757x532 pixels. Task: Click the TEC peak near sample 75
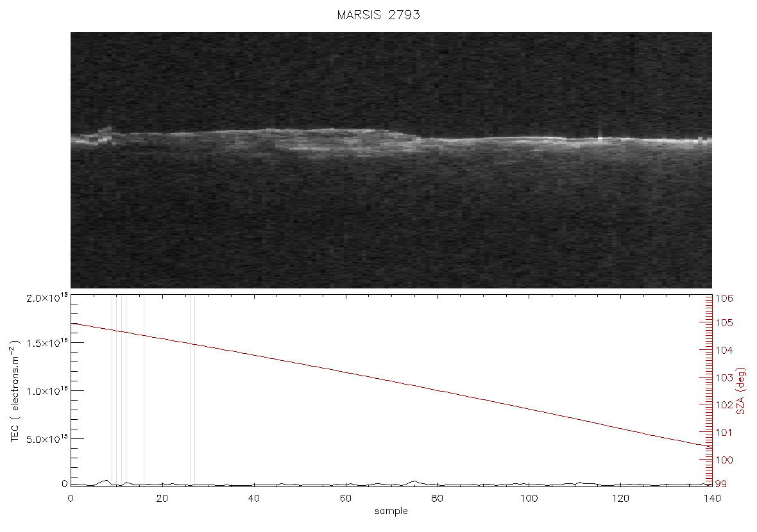click(414, 481)
